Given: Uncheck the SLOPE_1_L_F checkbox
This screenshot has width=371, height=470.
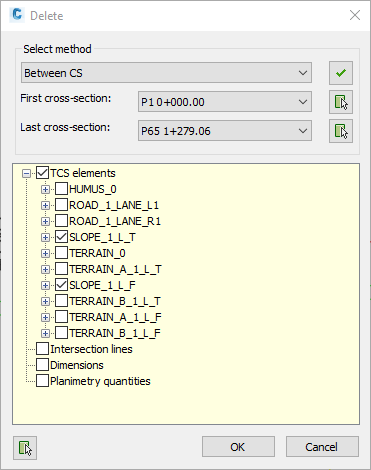Looking at the screenshot, I should point(61,285).
